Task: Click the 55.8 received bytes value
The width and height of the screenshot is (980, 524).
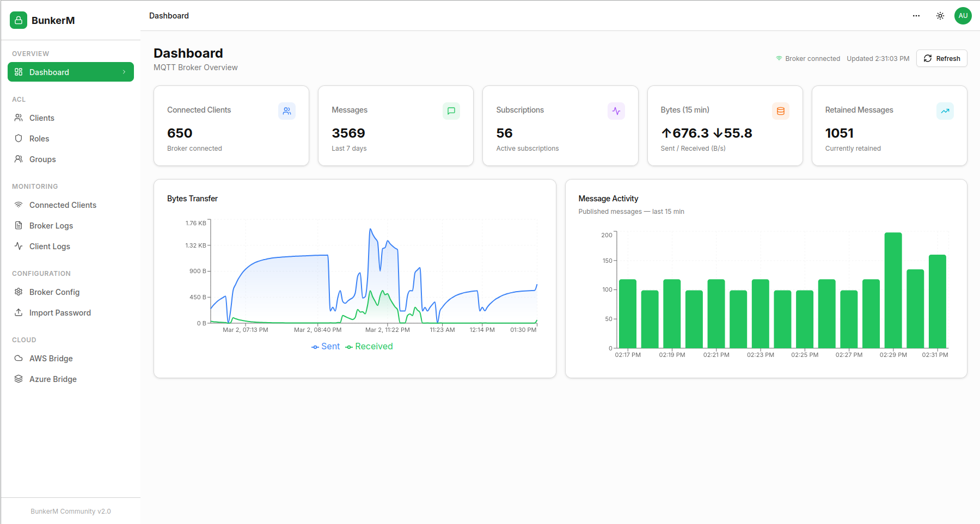Action: [x=733, y=133]
